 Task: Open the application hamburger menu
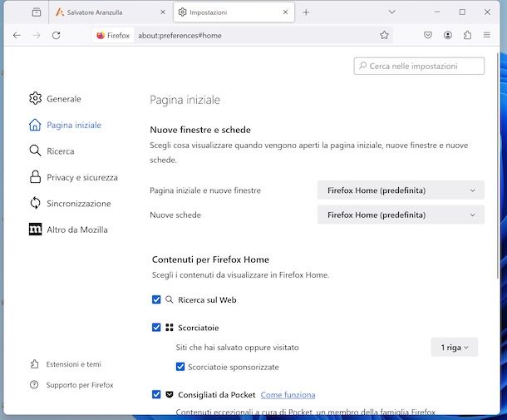coord(486,35)
